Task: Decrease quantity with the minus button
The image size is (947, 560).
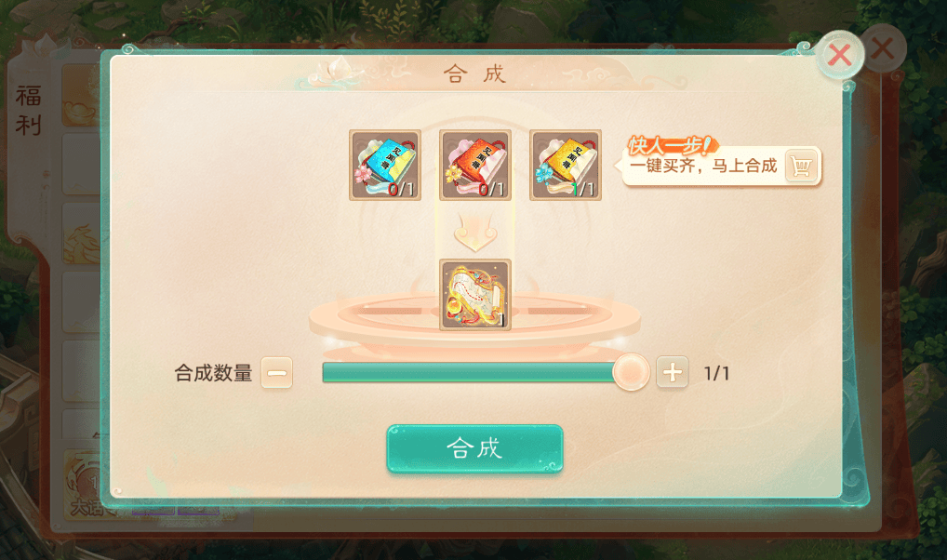Action: click(276, 373)
